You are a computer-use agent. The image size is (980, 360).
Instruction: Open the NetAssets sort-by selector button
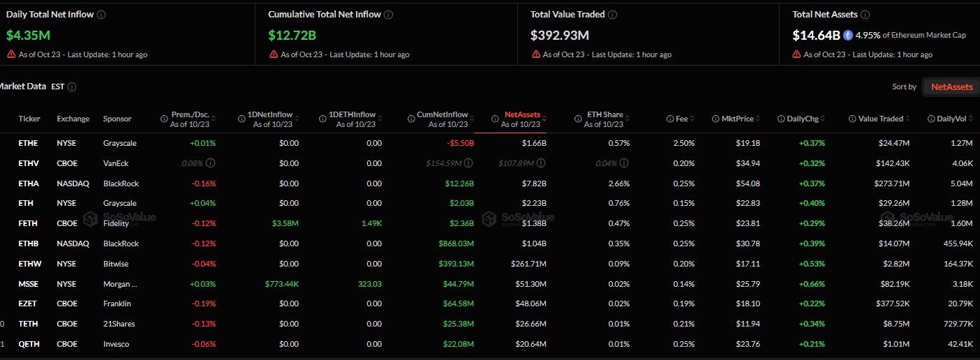pyautogui.click(x=951, y=87)
